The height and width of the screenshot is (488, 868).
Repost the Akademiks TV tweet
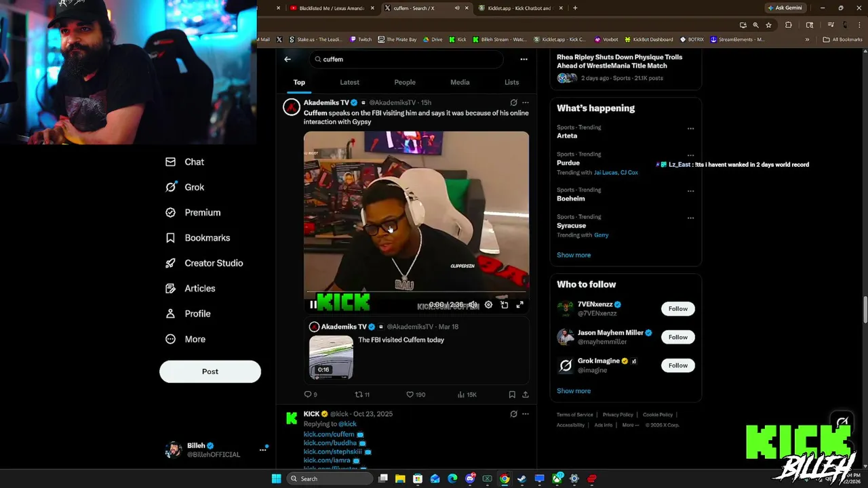tap(362, 394)
